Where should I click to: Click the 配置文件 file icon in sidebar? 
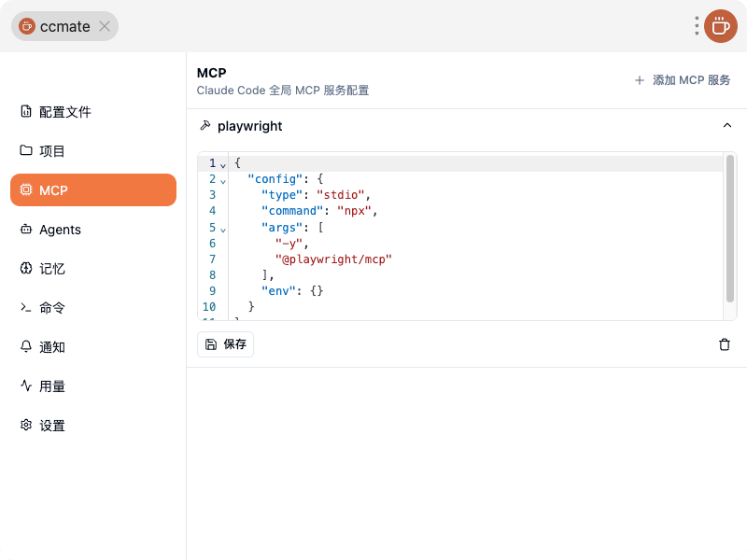coord(26,112)
